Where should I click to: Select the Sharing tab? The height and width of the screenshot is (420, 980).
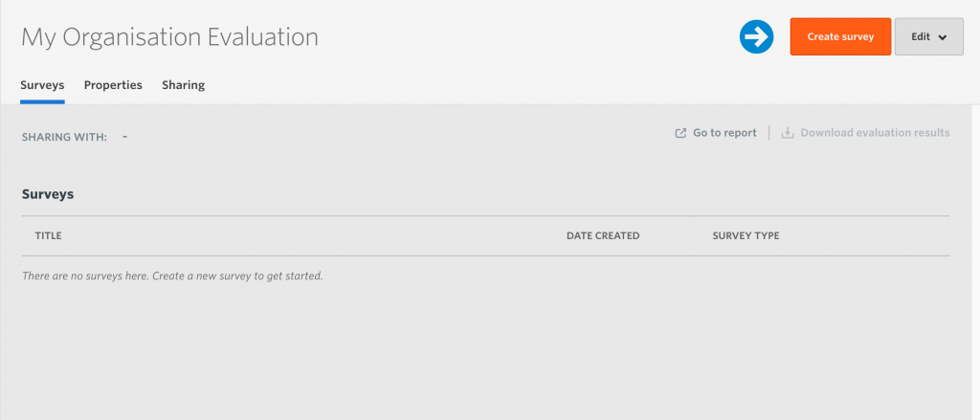coord(183,85)
